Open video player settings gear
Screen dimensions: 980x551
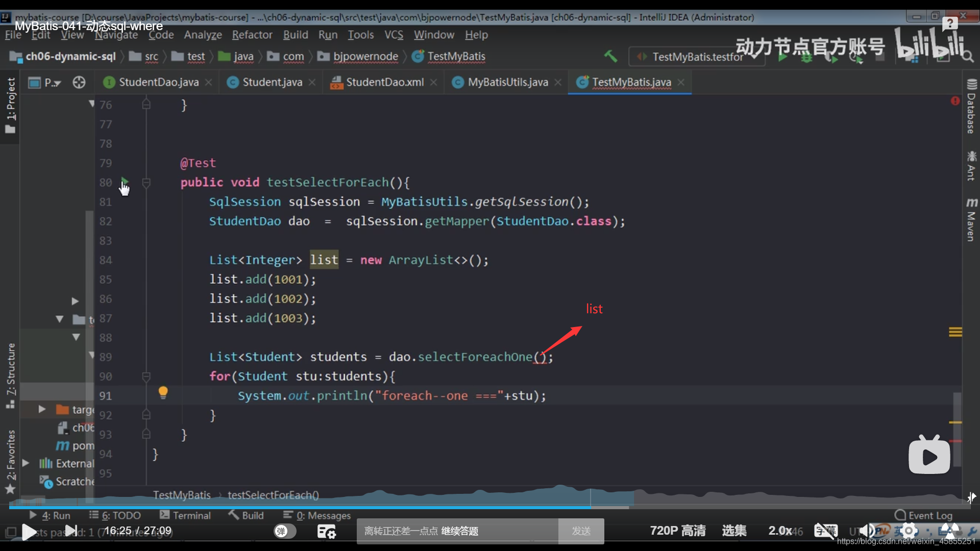pos(909,531)
